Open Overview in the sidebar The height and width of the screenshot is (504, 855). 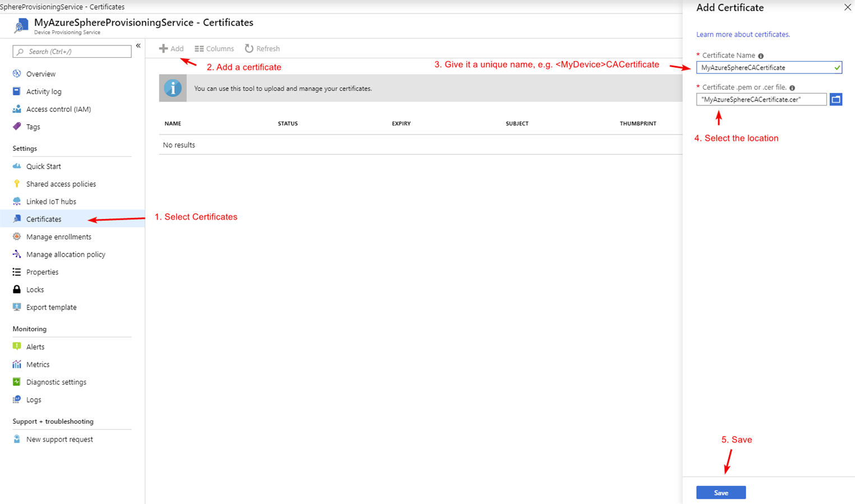(x=41, y=74)
